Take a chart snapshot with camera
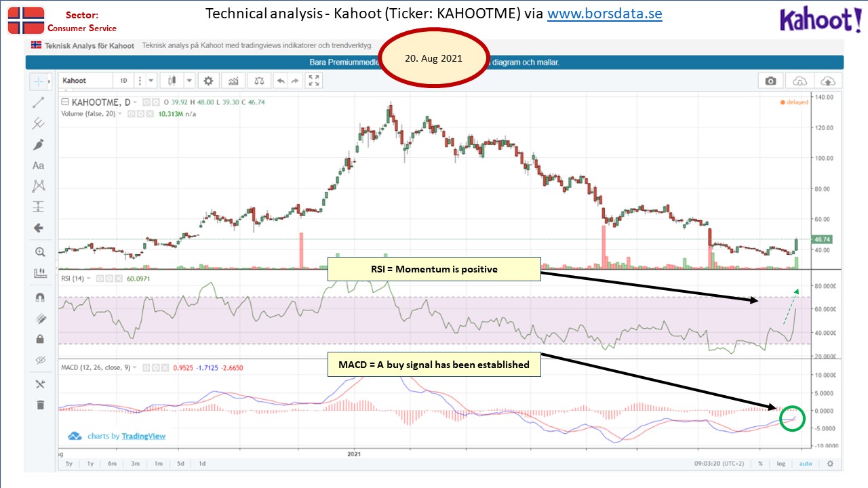The height and width of the screenshot is (488, 868). (770, 81)
